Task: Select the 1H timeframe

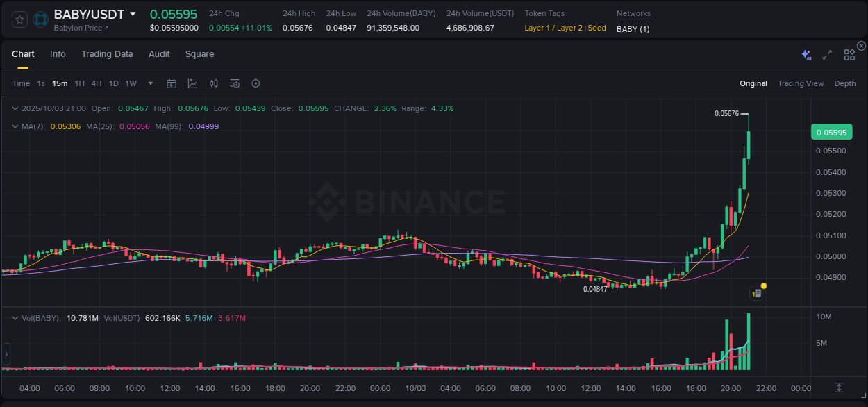Action: [x=79, y=83]
